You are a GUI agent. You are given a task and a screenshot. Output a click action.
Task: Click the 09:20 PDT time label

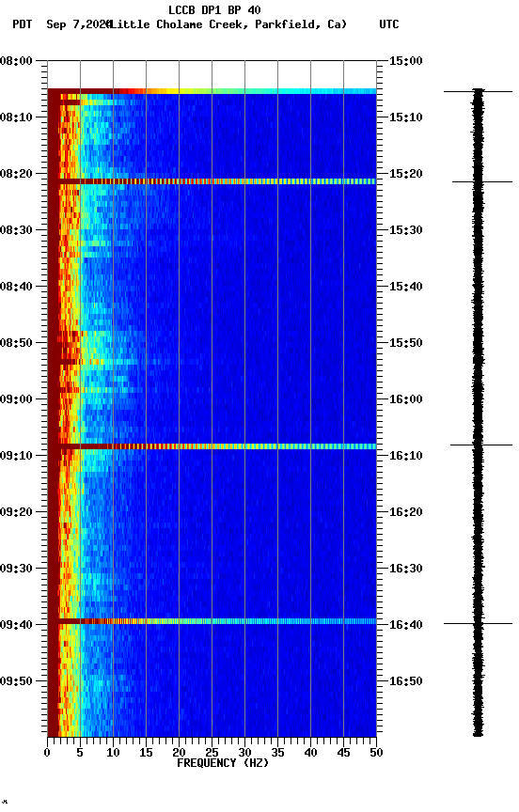point(16,512)
